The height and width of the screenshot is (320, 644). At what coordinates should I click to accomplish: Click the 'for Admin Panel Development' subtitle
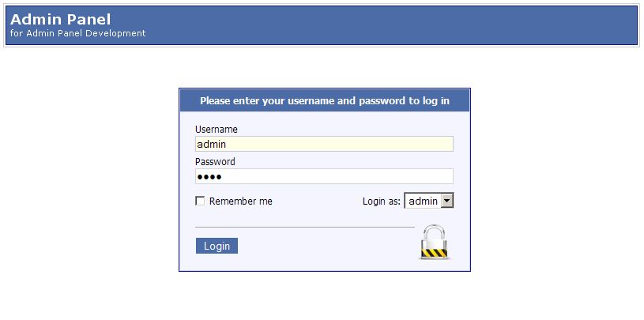[77, 34]
